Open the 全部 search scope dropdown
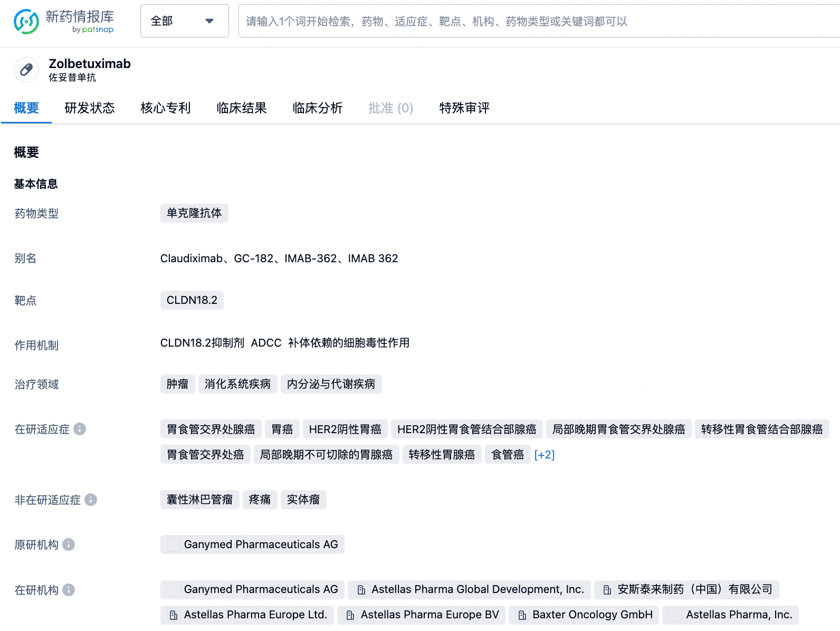 coord(185,21)
